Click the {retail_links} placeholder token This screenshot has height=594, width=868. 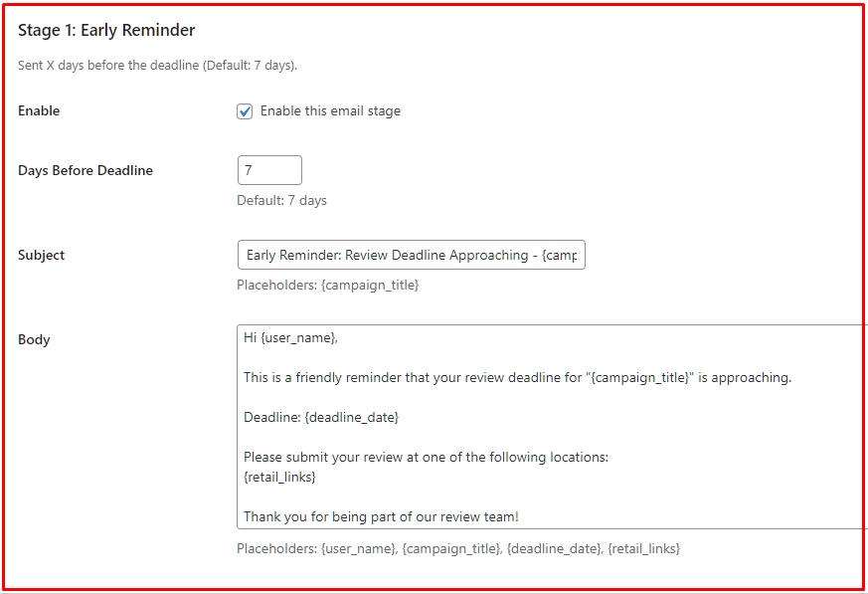point(646,548)
